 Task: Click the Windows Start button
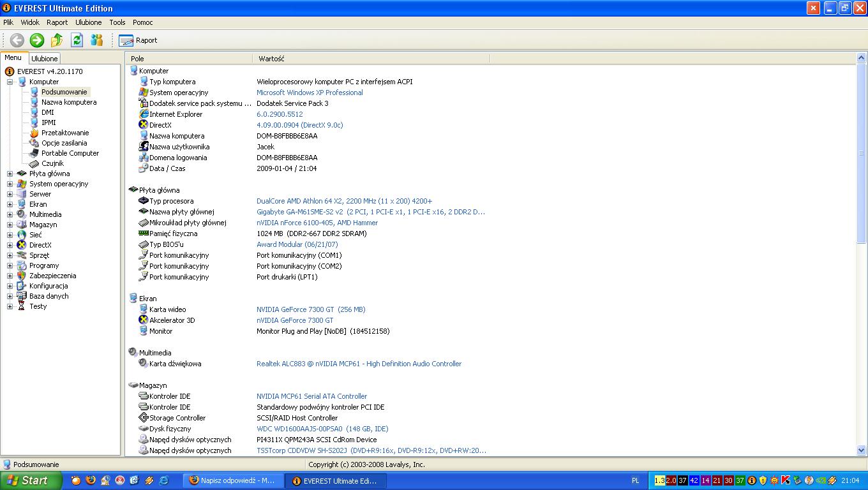(x=31, y=480)
